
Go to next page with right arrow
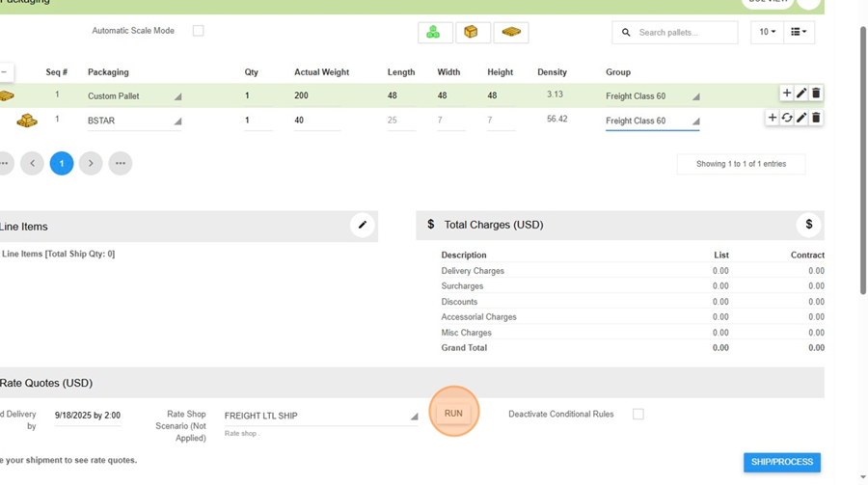pos(91,164)
